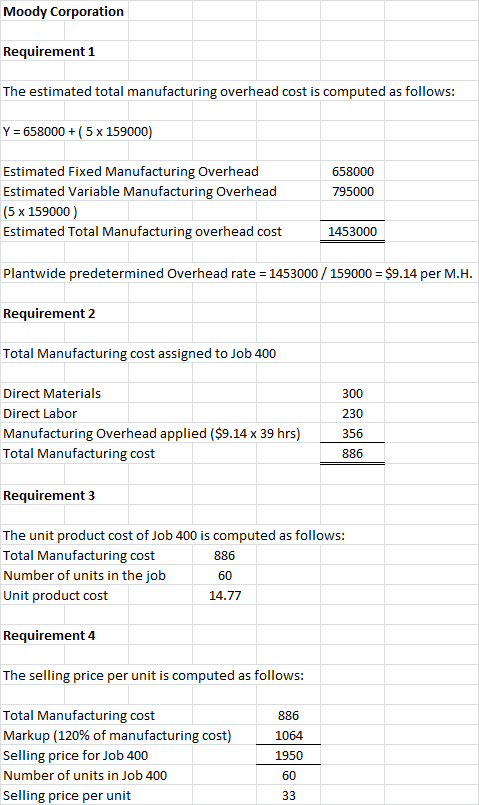Select the 'Requirement 4' heading
This screenshot has height=805, width=479.
49,636
